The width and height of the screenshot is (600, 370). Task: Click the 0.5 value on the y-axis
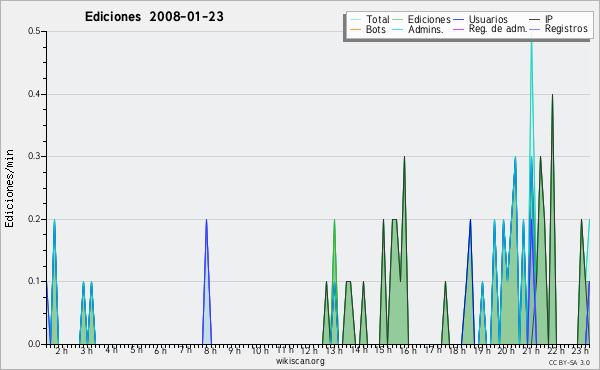coord(34,31)
